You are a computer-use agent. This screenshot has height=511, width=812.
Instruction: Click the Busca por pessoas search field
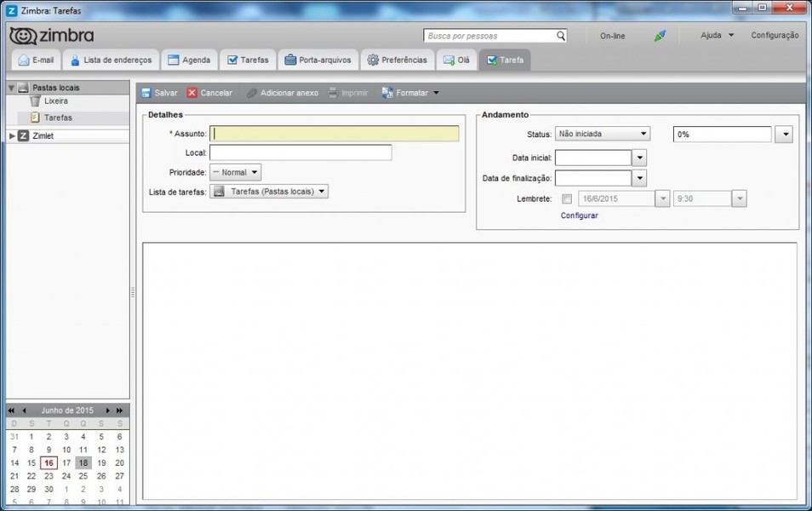click(489, 36)
